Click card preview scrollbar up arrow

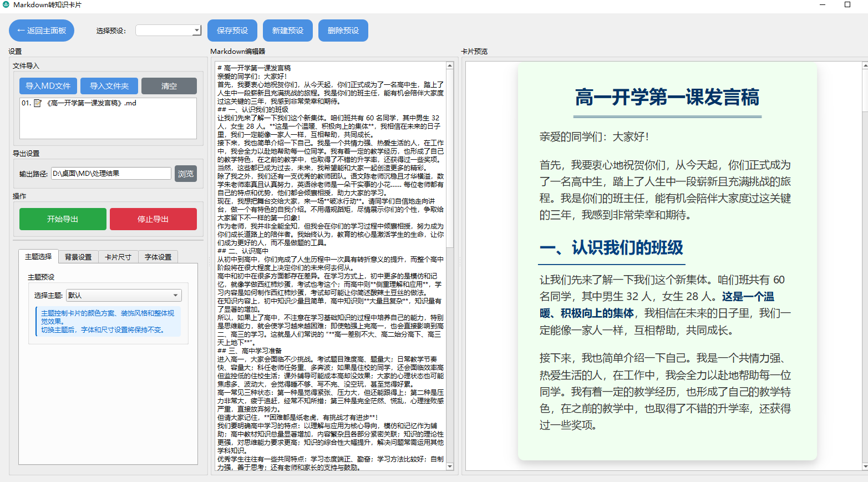click(865, 66)
